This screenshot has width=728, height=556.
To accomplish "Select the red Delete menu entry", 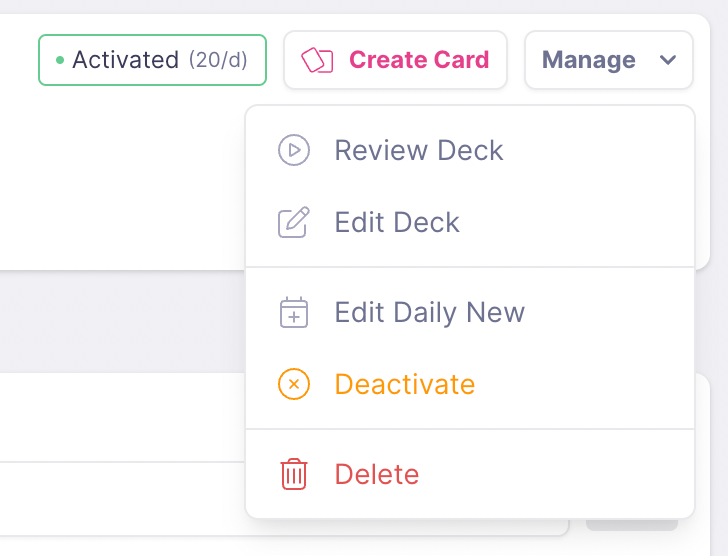I will click(x=377, y=474).
